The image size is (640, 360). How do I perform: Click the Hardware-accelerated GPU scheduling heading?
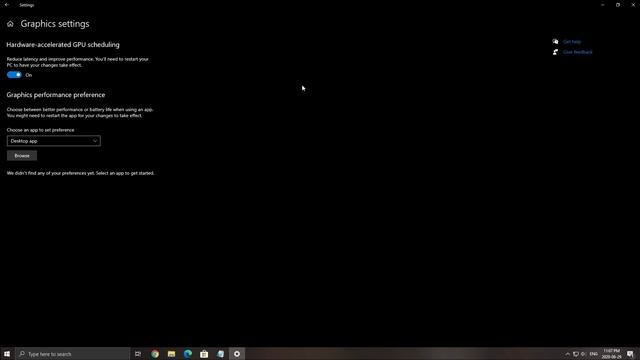click(63, 45)
